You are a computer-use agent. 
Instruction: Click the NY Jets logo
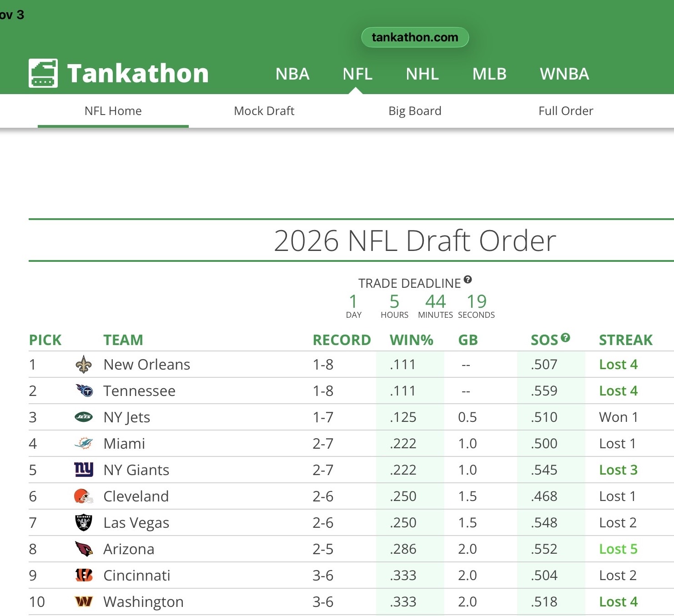coord(84,417)
